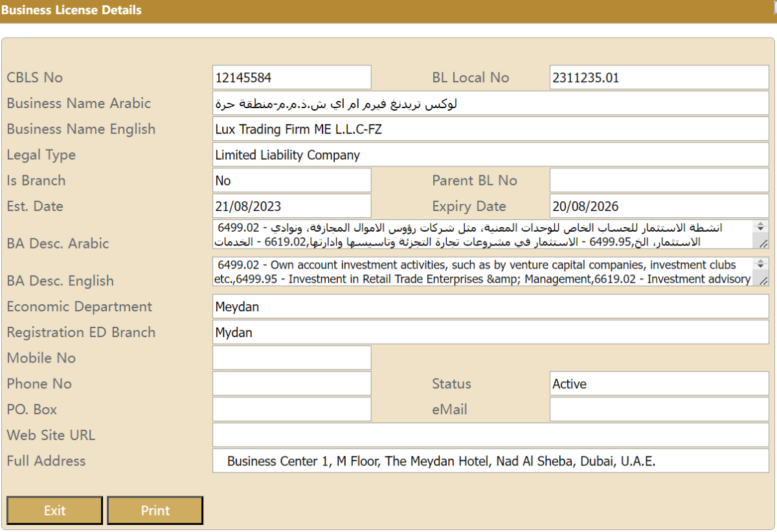Click resize handle of BA Desc. English textarea
This screenshot has width=777, height=532.
pyautogui.click(x=763, y=281)
